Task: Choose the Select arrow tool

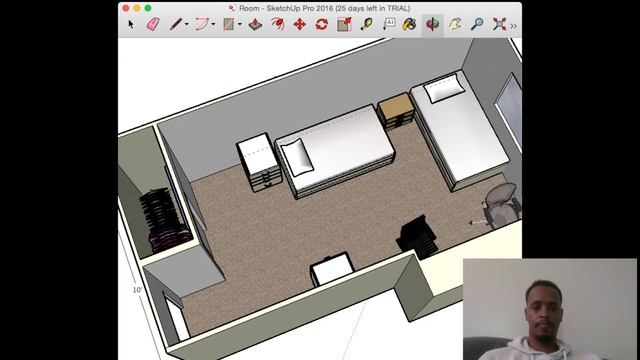Action: coord(131,24)
